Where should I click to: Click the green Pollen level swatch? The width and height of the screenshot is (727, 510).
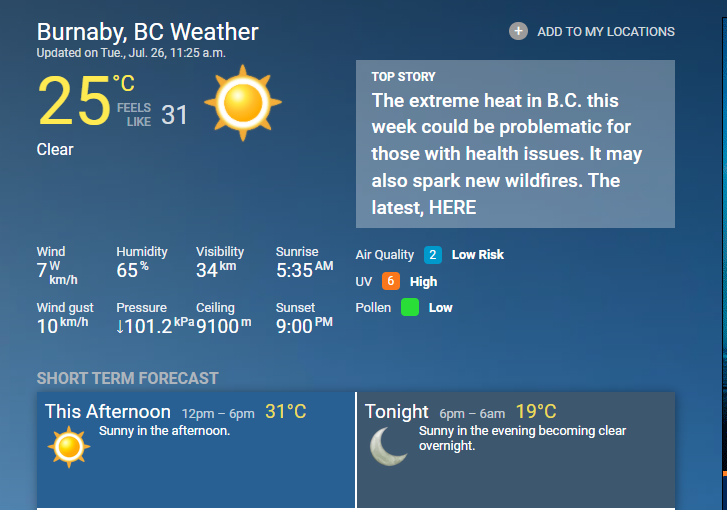coord(410,307)
